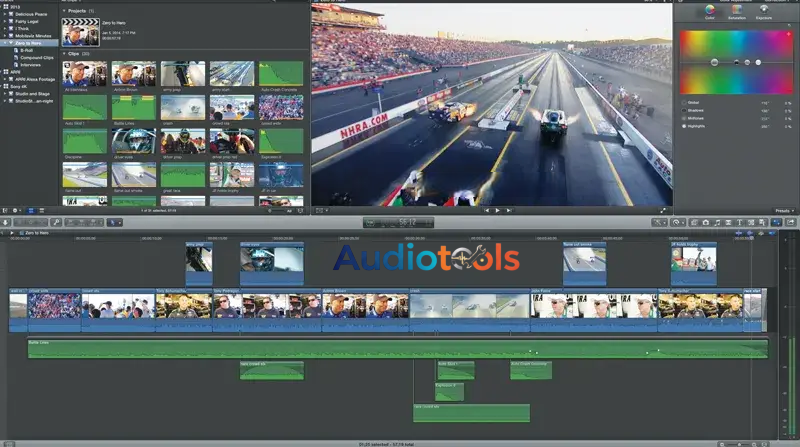Open the Keyword Editor key icon

coord(56,222)
